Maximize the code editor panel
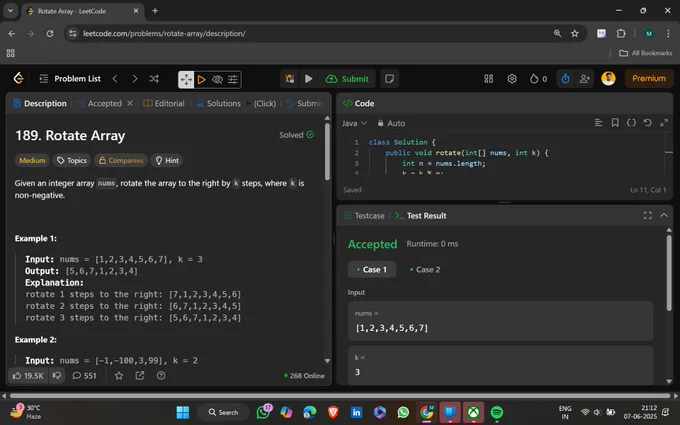680x425 pixels. click(664, 123)
